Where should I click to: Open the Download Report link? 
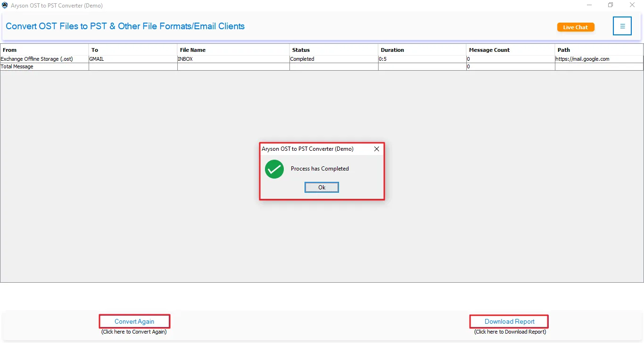[509, 321]
